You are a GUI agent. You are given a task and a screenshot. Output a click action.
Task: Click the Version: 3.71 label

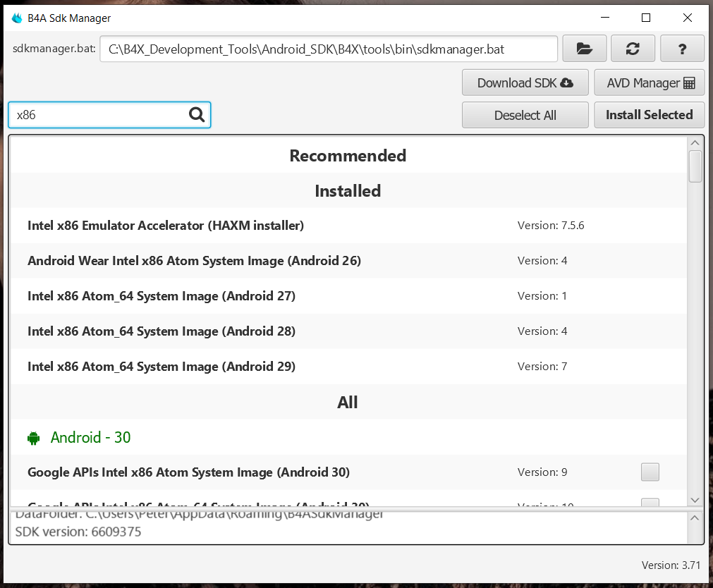tap(671, 565)
